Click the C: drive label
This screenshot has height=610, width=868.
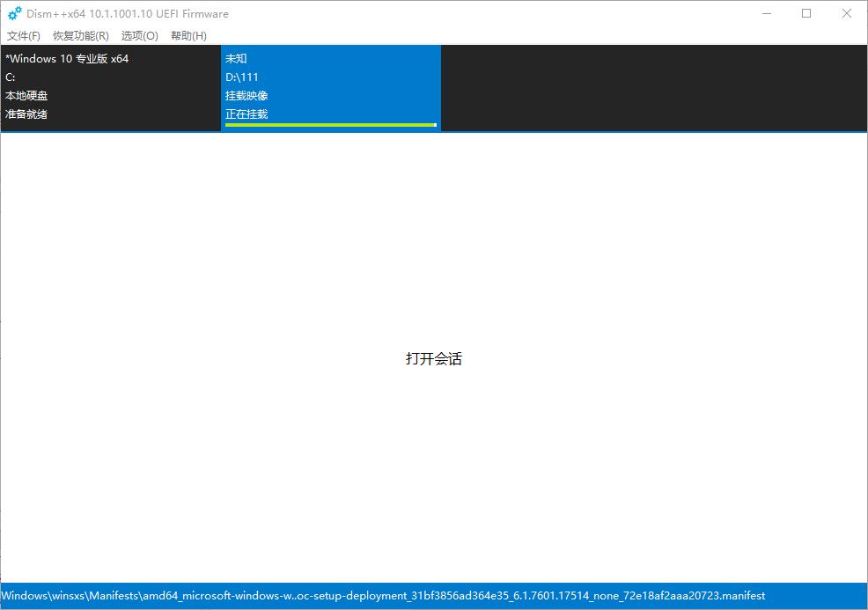[10, 77]
